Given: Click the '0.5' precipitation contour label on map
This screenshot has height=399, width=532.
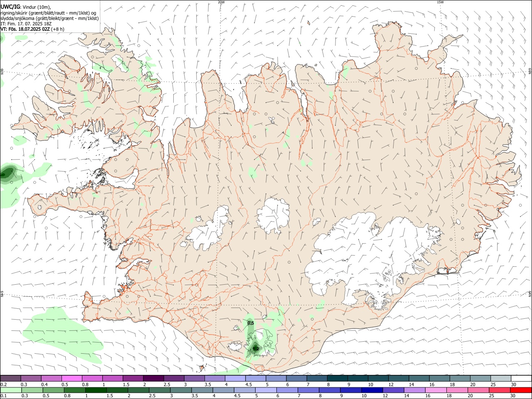Looking at the screenshot, I should point(251,323).
